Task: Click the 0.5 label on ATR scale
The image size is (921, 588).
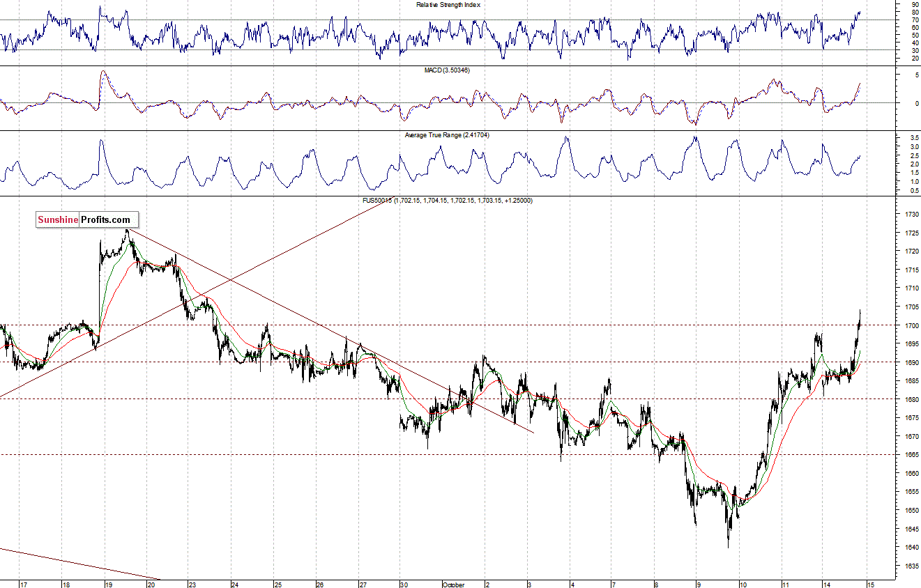Action: 913,190
